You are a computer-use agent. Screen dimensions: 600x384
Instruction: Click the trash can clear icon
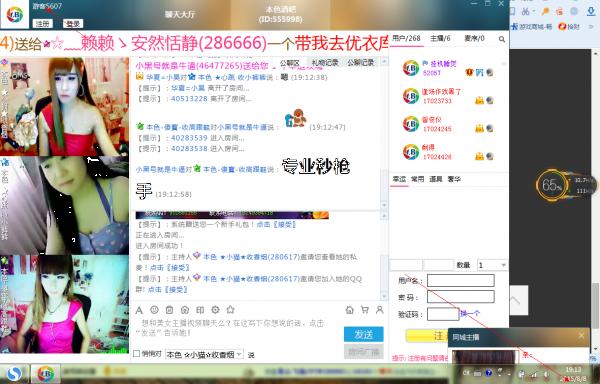tap(170, 310)
